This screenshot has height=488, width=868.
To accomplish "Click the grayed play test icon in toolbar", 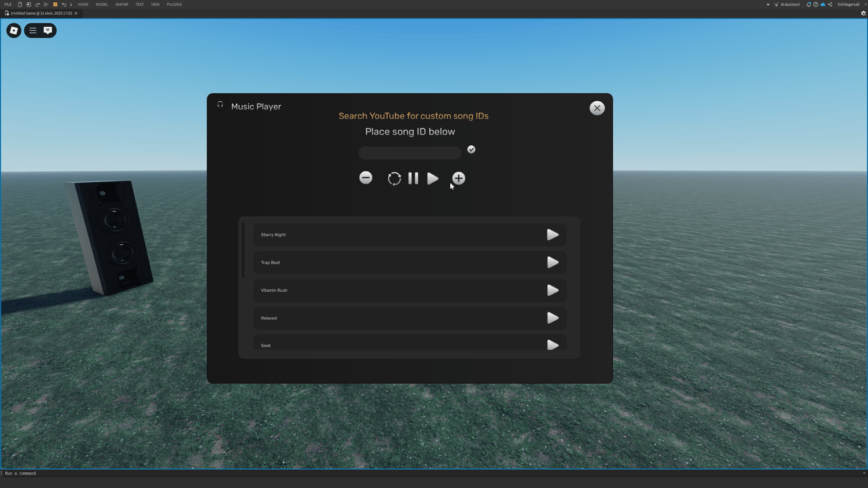I will click(x=46, y=5).
